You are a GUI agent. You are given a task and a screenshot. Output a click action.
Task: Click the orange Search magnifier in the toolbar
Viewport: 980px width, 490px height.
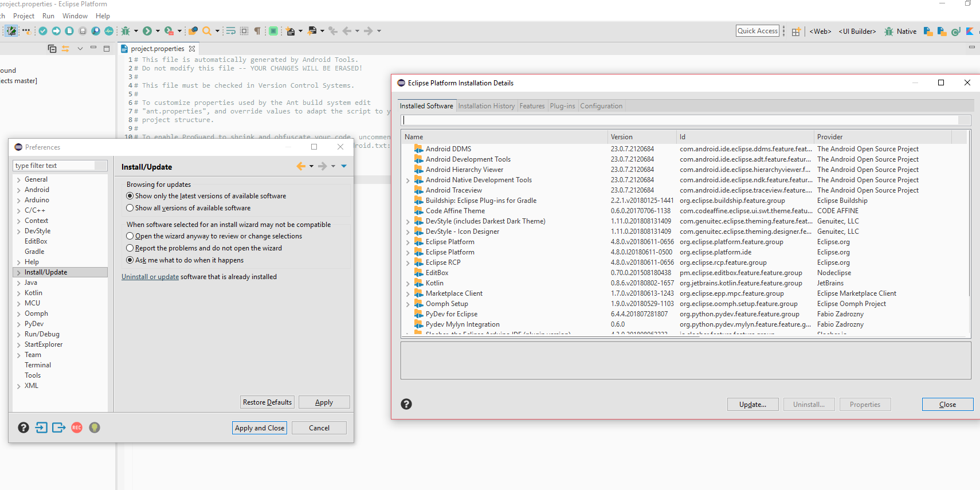point(207,31)
